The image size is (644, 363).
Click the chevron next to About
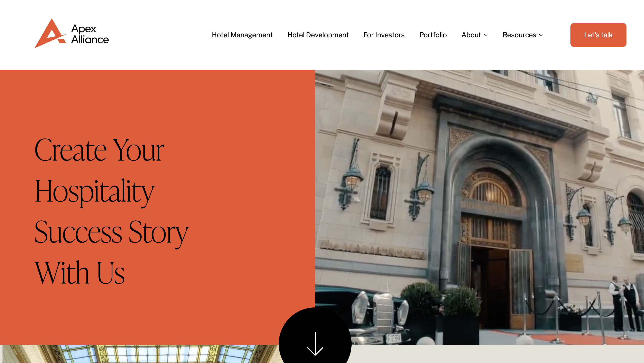coord(486,35)
